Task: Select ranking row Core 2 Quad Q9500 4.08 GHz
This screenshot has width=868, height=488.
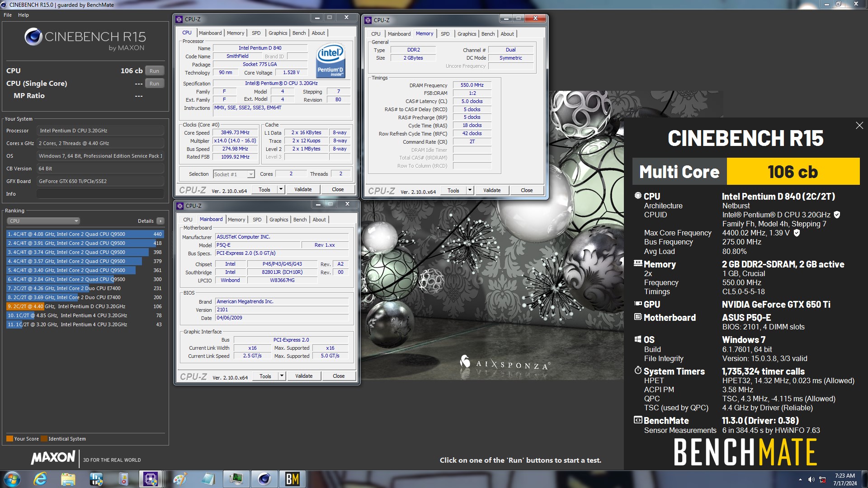Action: [85, 234]
